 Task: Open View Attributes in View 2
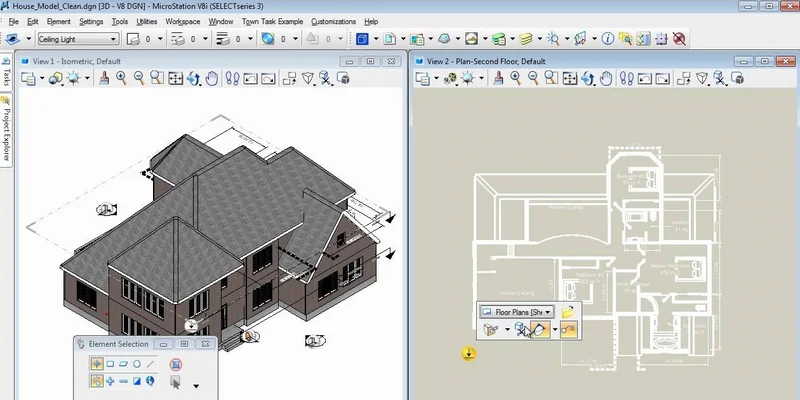click(422, 79)
